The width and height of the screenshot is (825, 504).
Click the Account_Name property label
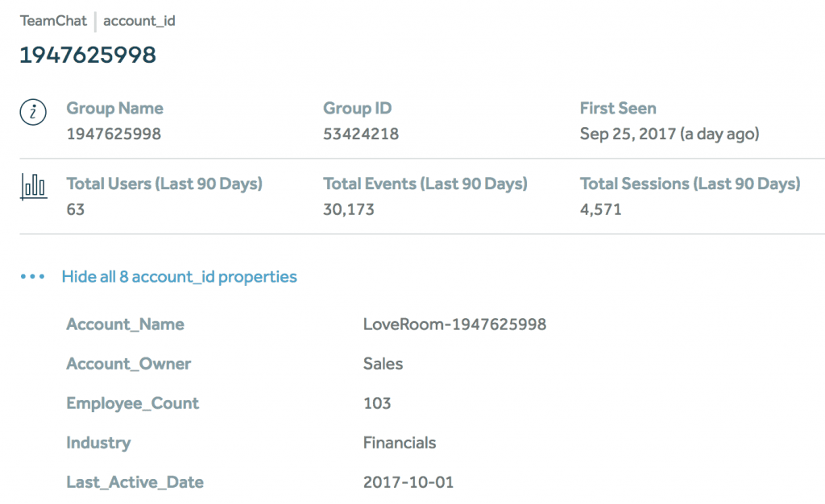[125, 324]
